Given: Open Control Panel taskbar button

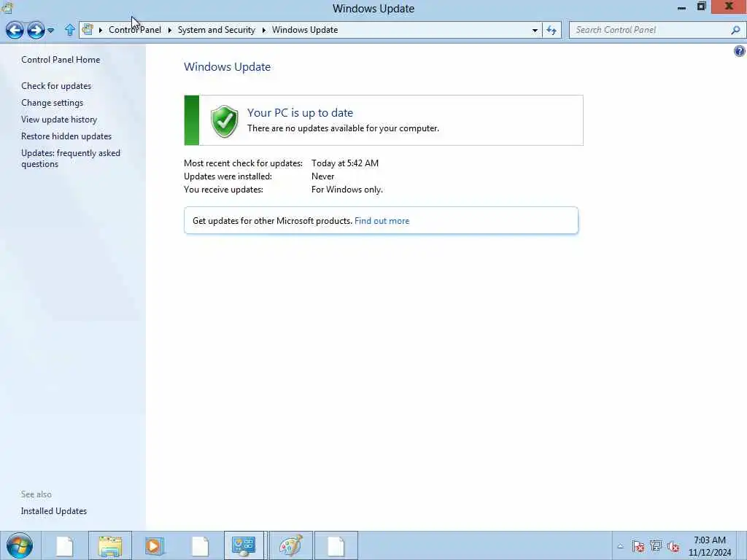Looking at the screenshot, I should tap(244, 545).
